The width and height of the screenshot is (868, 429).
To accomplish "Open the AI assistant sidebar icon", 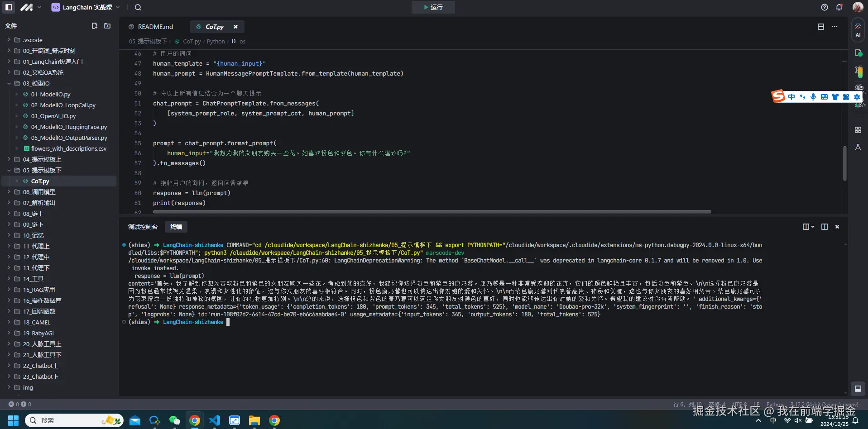I will [x=858, y=30].
